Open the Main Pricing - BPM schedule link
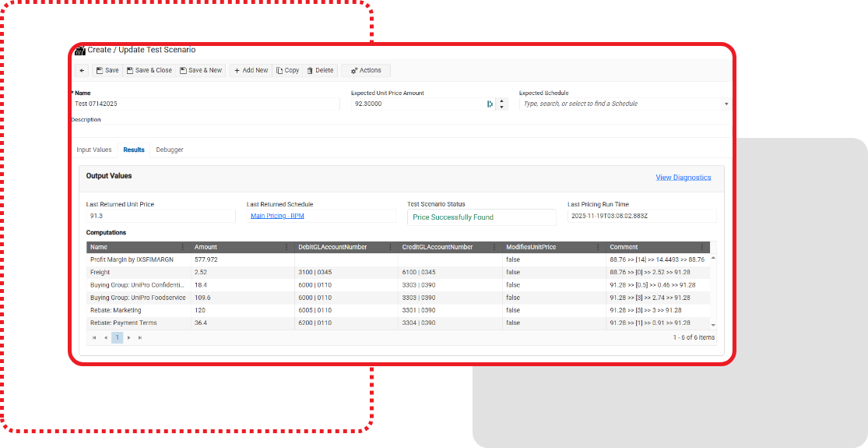This screenshot has width=868, height=448. 277,216
